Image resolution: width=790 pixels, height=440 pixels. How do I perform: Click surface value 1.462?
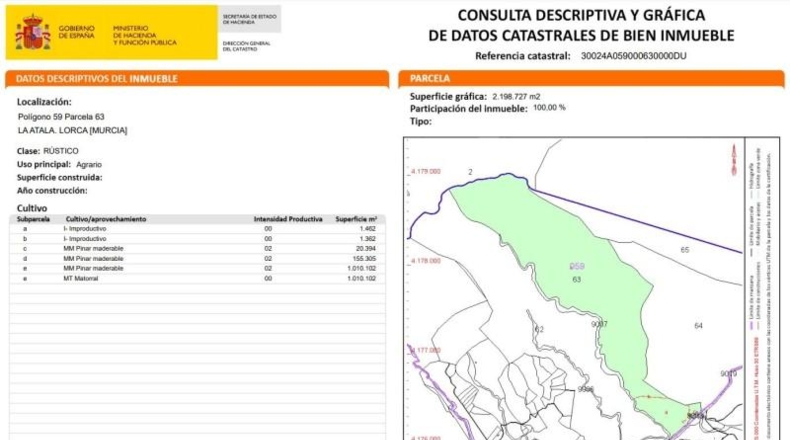(x=367, y=229)
